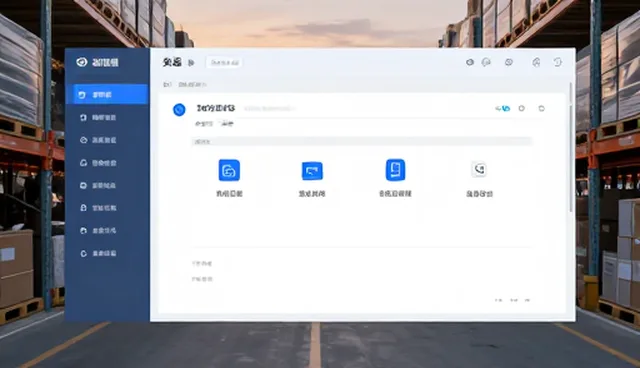This screenshot has width=640, height=368.
Task: Open the chat bubble icon in the header
Action: coord(486,62)
